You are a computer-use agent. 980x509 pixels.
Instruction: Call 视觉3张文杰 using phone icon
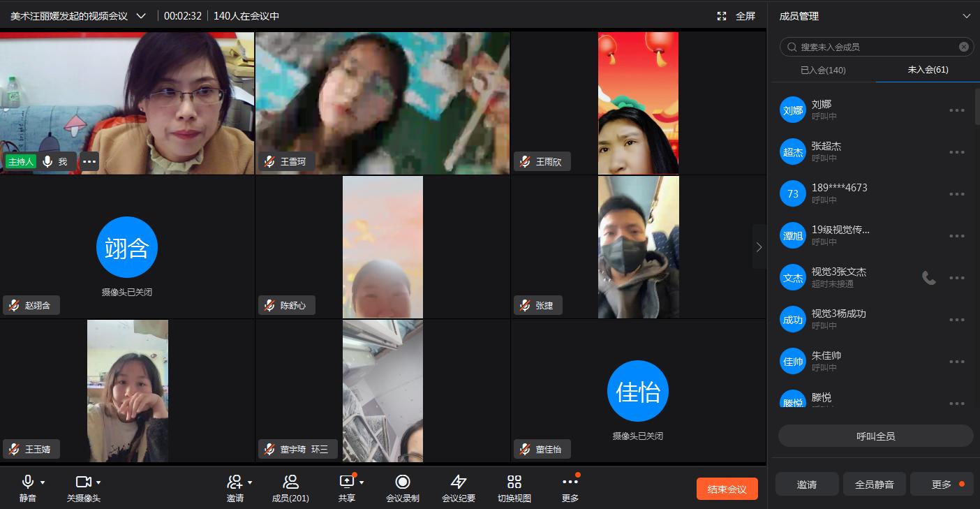coord(928,278)
